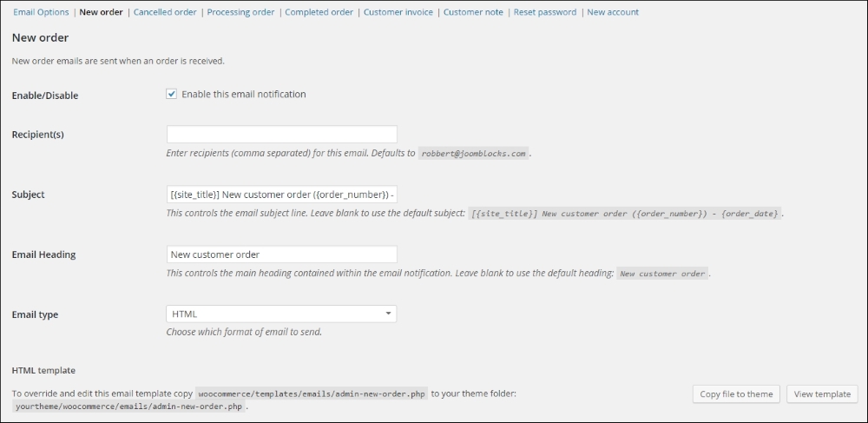Viewport: 868px width, 423px height.
Task: Open the Customer invoice tab
Action: click(x=398, y=12)
